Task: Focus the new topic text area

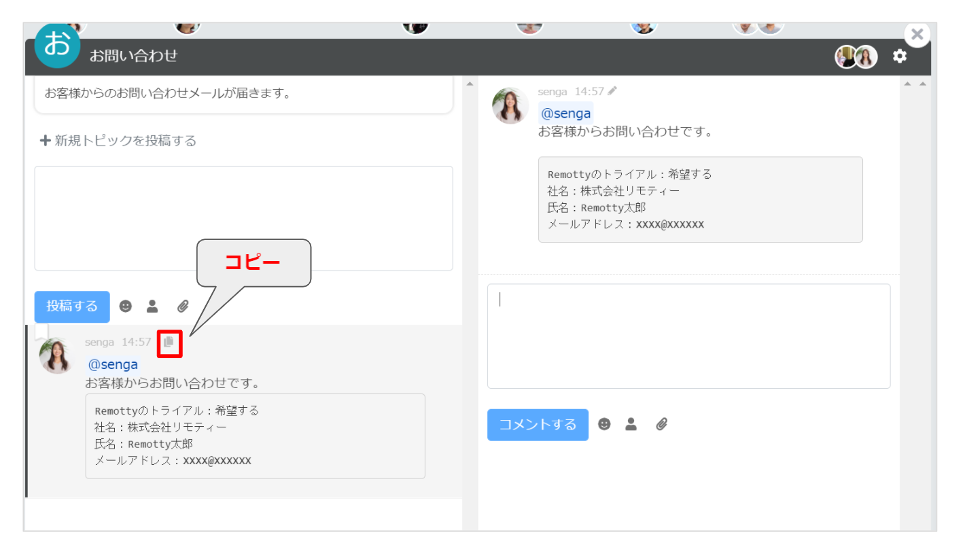Action: coord(243,218)
